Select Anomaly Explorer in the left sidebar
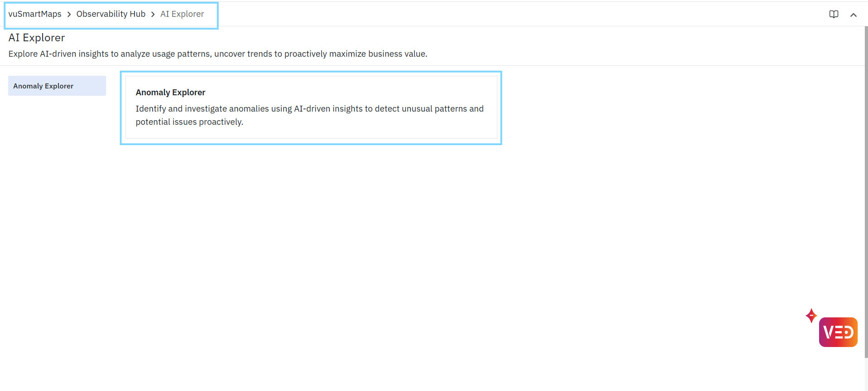The height and width of the screenshot is (391, 868). [57, 86]
